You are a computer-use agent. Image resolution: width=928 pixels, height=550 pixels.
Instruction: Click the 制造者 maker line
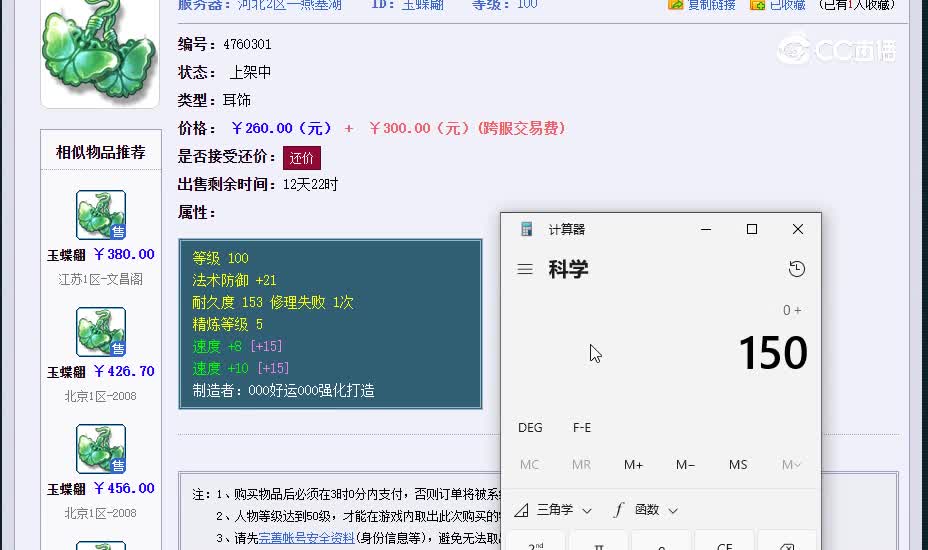click(x=283, y=390)
